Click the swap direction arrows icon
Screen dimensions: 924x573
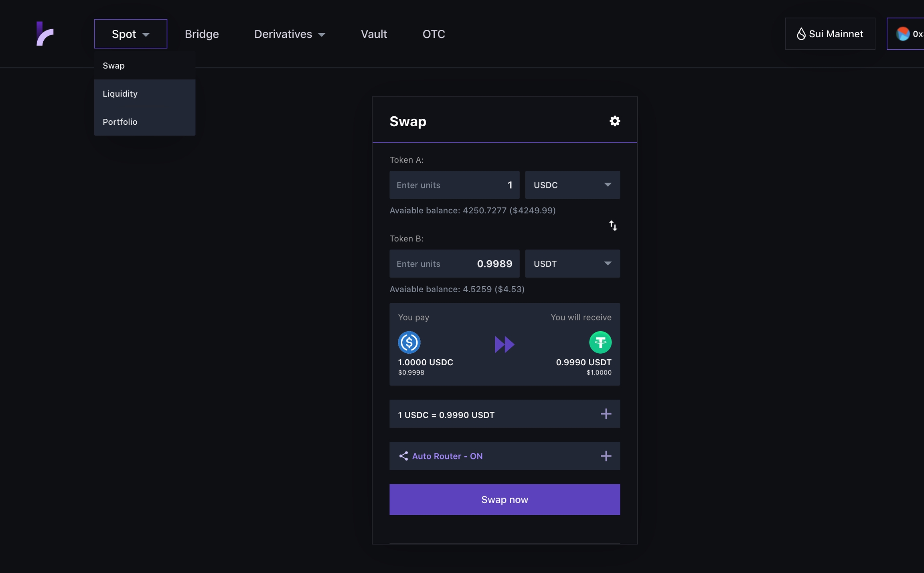click(613, 226)
